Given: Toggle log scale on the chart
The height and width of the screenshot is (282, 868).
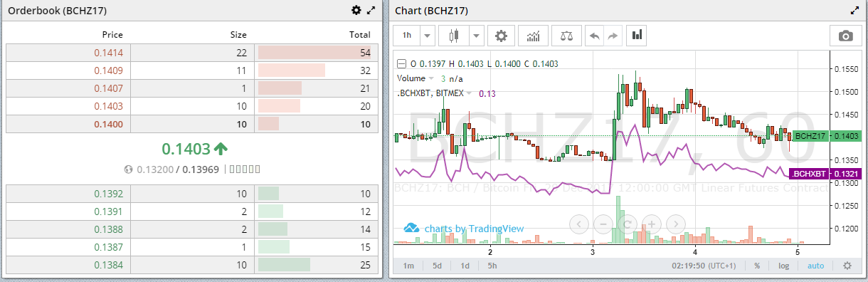Looking at the screenshot, I should pos(783,266).
